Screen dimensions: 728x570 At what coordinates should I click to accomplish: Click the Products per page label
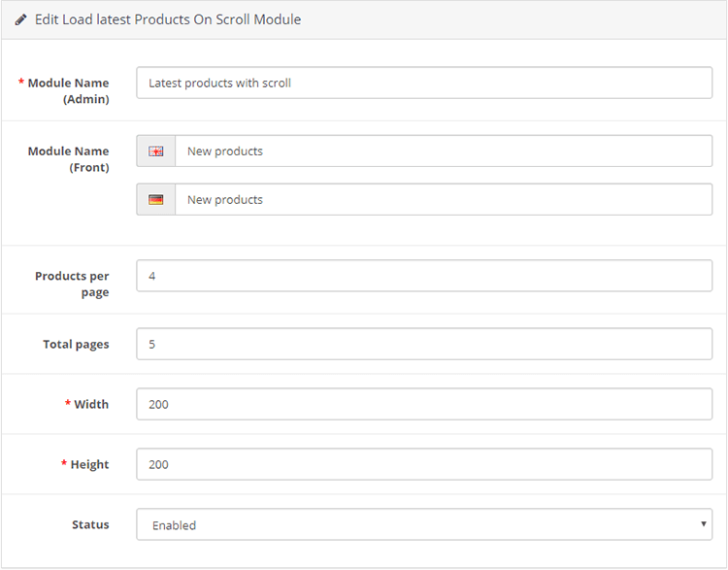click(x=73, y=284)
